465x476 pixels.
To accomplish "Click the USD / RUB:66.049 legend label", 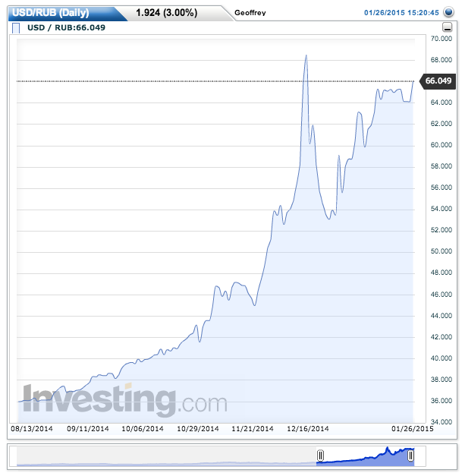I will [66, 28].
